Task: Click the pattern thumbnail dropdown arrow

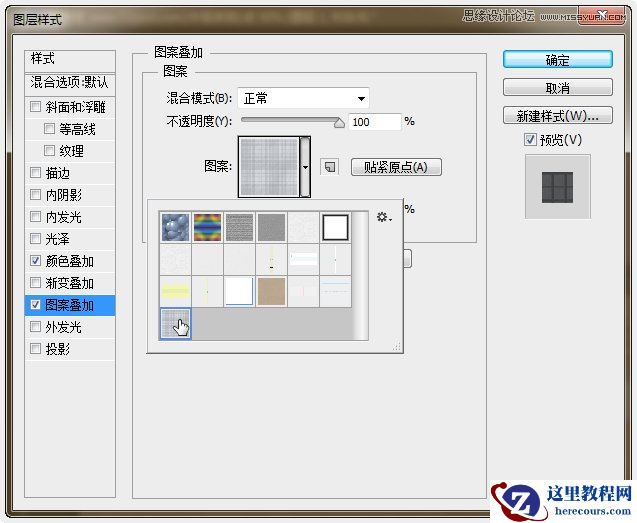Action: (305, 167)
